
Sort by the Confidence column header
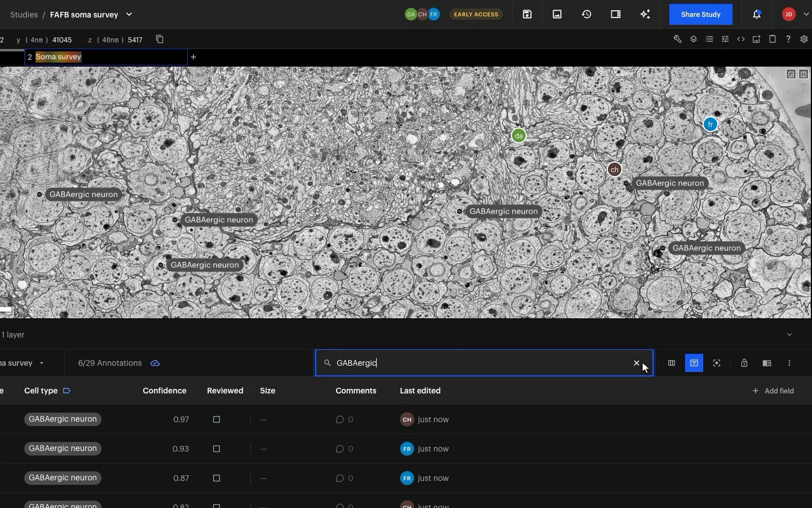[165, 391]
